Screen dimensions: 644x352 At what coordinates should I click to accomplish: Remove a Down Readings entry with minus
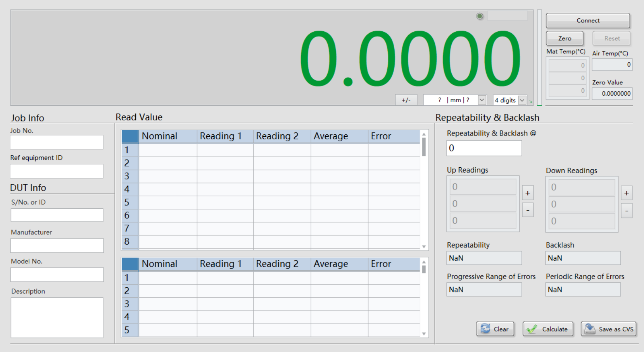(627, 211)
